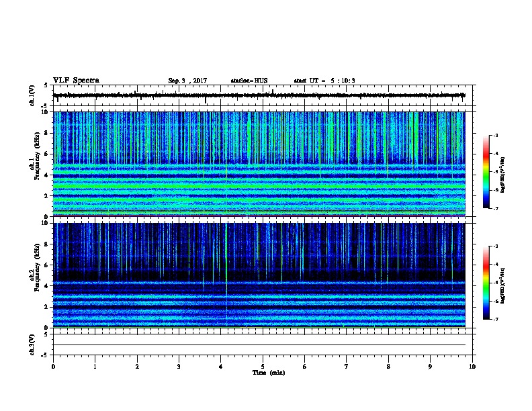
Task: Click the ch.1 colorbar log(PSD) unit label
Action: click(502, 175)
